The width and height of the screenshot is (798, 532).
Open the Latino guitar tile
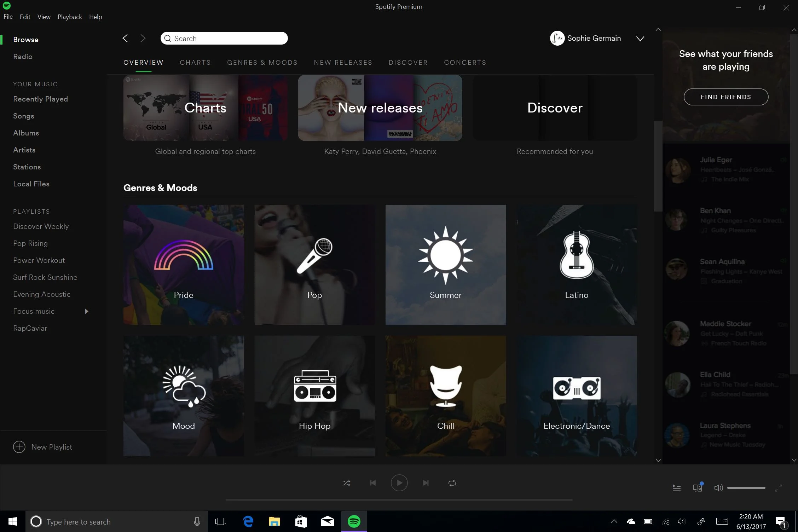[x=577, y=265]
